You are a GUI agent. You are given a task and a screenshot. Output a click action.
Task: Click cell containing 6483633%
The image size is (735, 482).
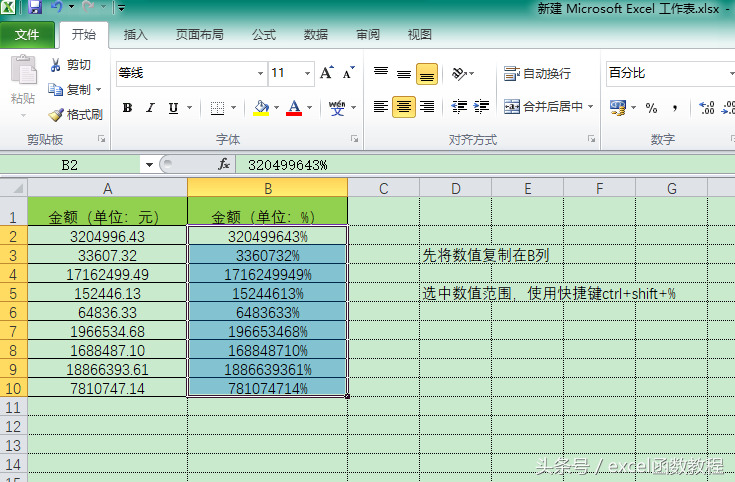coord(268,312)
